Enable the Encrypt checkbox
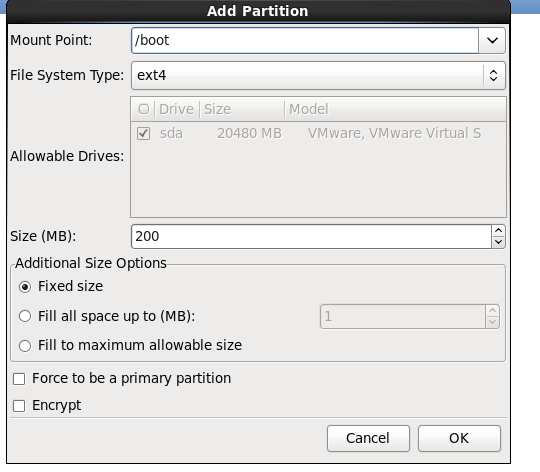This screenshot has height=472, width=540. (19, 406)
